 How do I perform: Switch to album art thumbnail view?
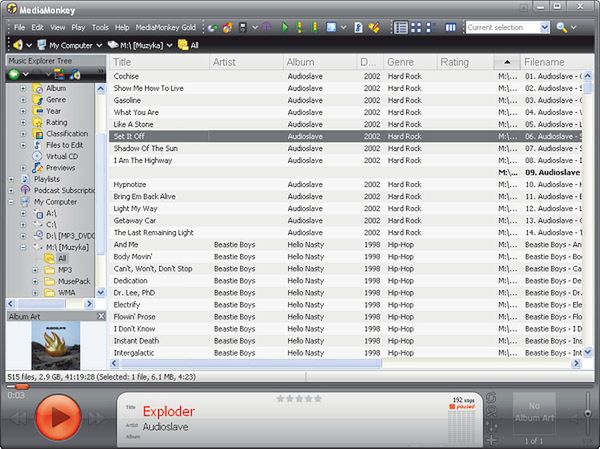[x=416, y=27]
